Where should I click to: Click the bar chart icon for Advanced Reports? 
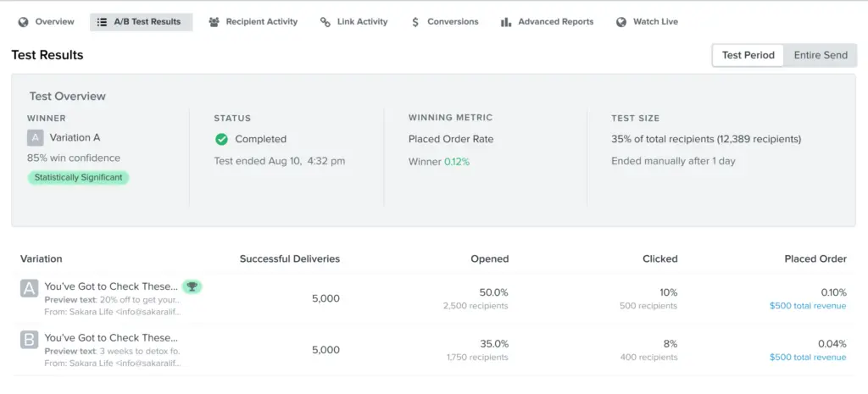[506, 22]
